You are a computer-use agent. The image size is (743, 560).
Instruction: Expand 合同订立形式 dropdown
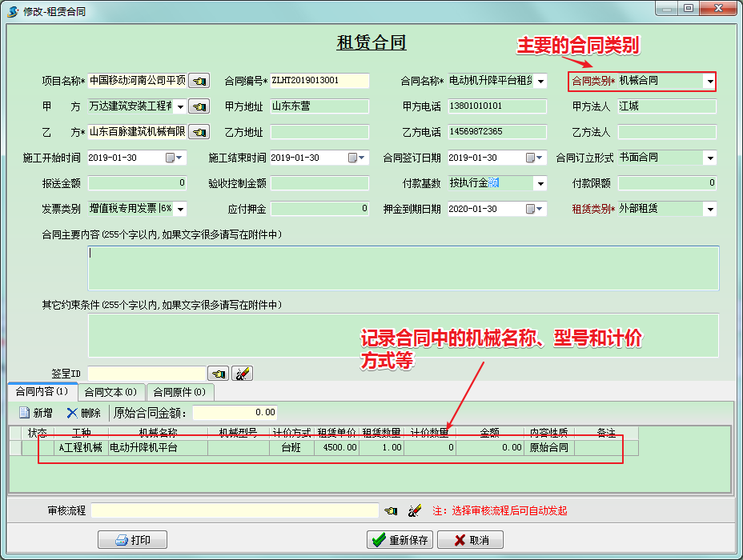tap(710, 158)
